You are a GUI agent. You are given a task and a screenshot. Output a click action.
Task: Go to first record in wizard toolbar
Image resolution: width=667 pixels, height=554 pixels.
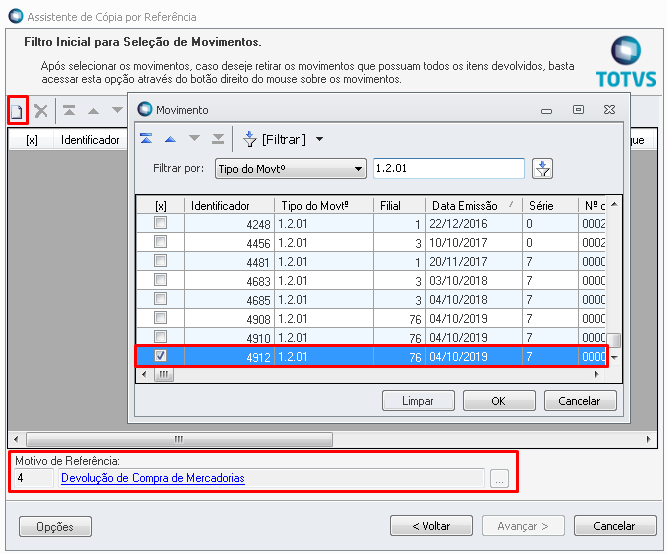tap(69, 111)
